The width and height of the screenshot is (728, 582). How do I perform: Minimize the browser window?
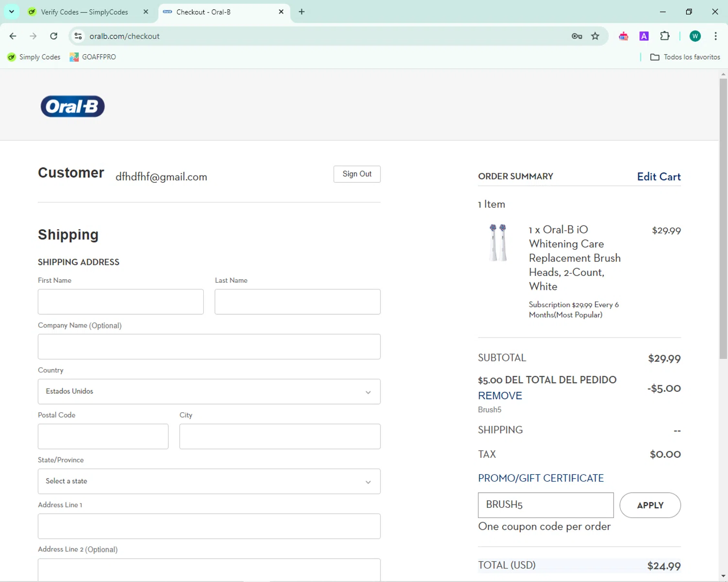click(663, 12)
